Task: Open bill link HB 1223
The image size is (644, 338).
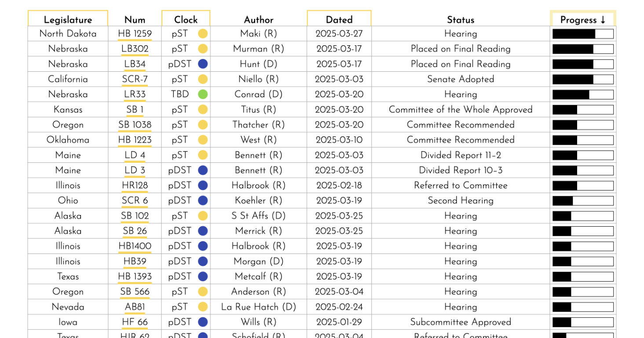Action: [x=135, y=140]
